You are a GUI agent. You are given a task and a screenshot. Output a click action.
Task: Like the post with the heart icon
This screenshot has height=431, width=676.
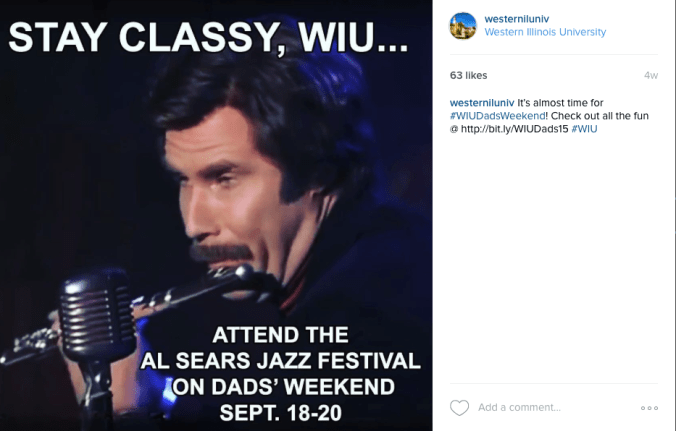pos(459,407)
